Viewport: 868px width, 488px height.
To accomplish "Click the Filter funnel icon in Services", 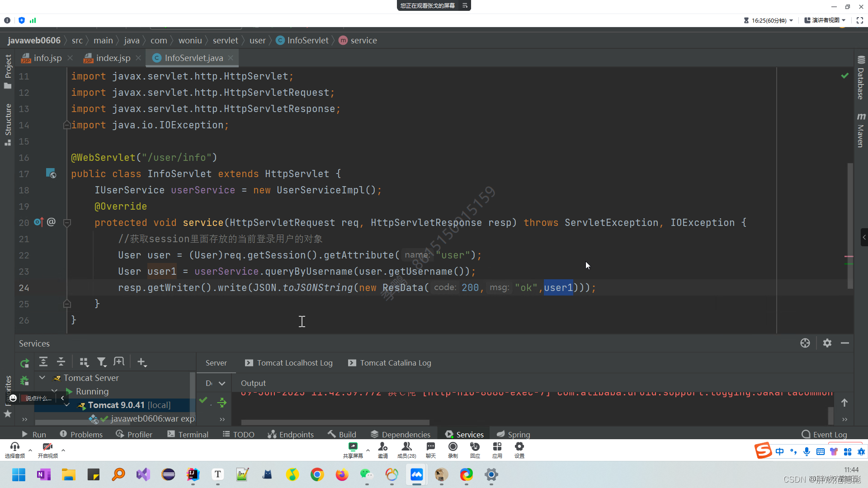I will 102,362.
